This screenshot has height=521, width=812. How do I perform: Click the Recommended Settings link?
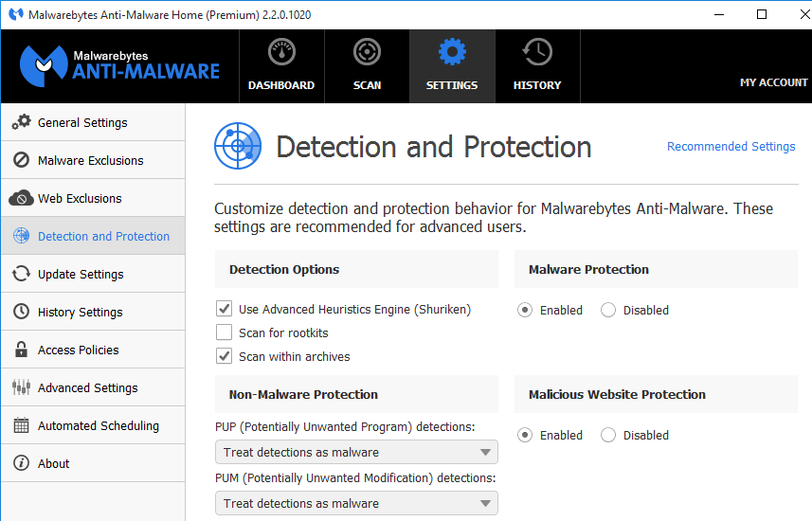tap(731, 147)
